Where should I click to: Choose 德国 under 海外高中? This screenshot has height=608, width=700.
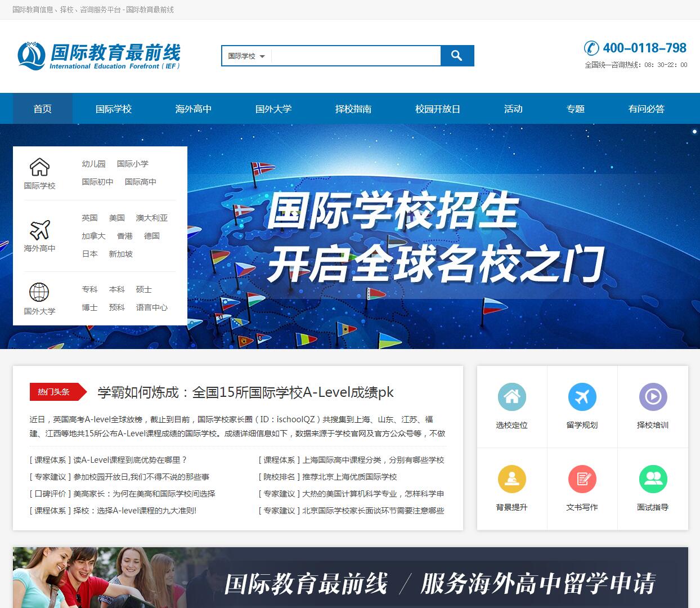[152, 236]
